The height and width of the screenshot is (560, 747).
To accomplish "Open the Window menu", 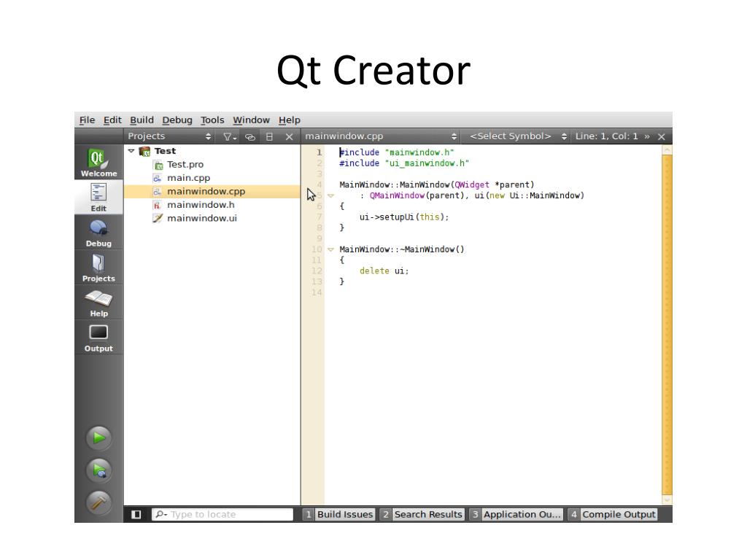I will 251,120.
